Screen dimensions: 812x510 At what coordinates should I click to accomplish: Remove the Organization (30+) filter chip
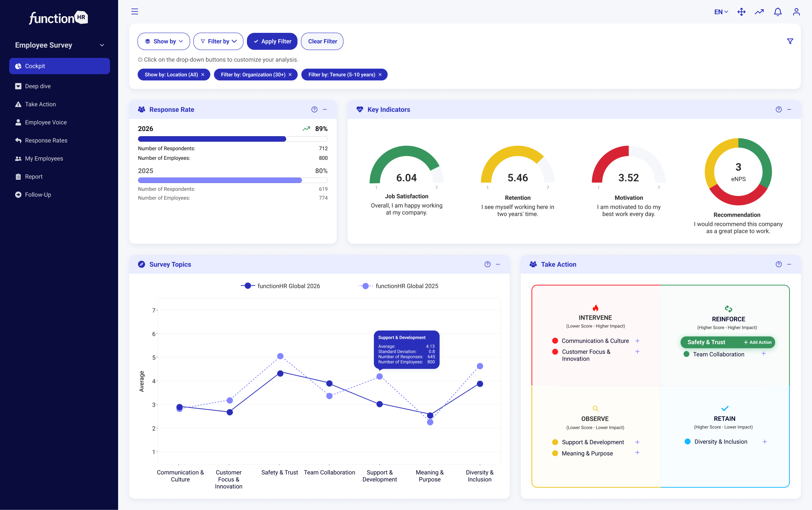[290, 75]
